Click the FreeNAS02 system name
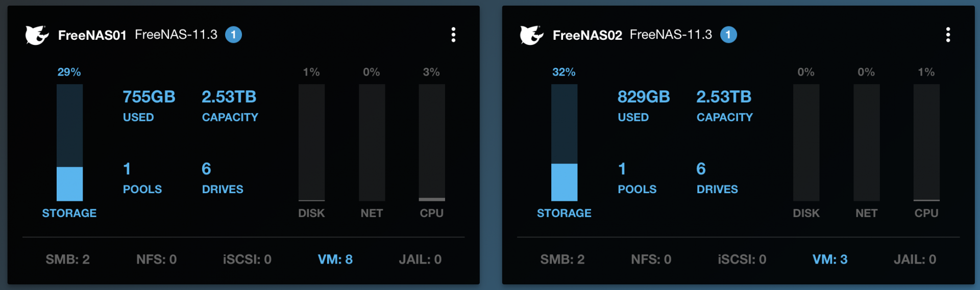Image resolution: width=980 pixels, height=290 pixels. tap(587, 35)
